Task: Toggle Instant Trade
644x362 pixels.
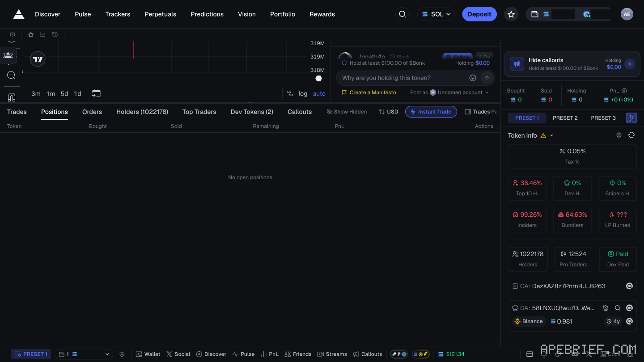Action: point(431,112)
